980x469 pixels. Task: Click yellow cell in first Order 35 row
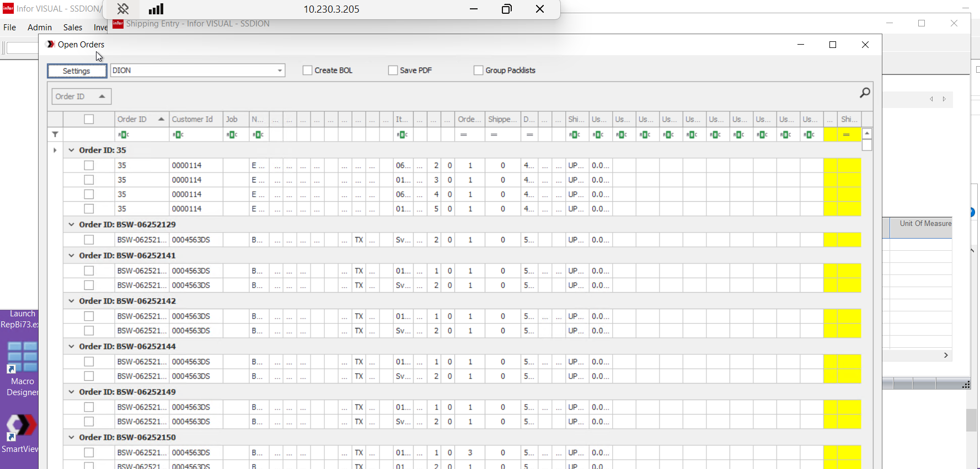(x=849, y=165)
